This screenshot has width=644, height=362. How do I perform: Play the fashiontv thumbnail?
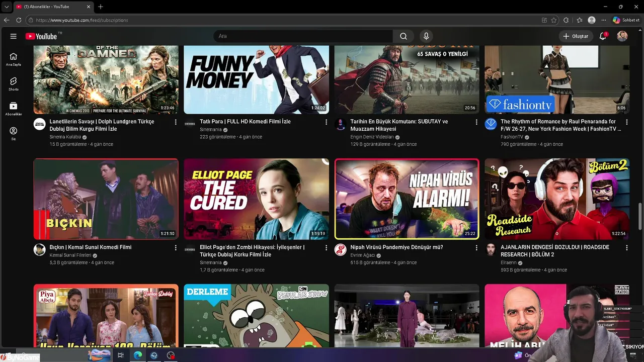pyautogui.click(x=557, y=79)
